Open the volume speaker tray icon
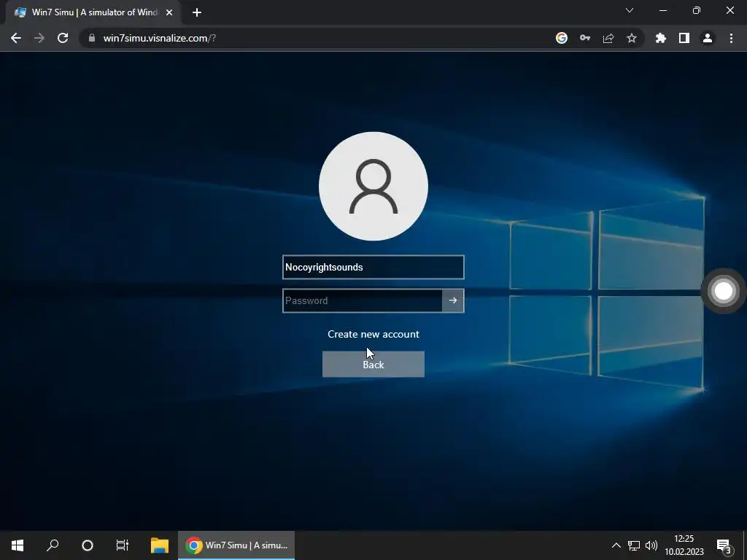747x560 pixels. (651, 545)
